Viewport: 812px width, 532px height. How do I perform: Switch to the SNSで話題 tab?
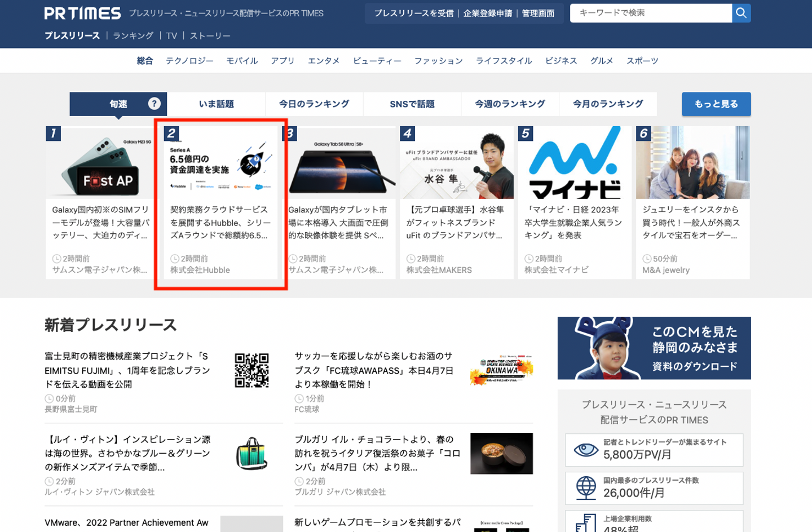pyautogui.click(x=412, y=104)
